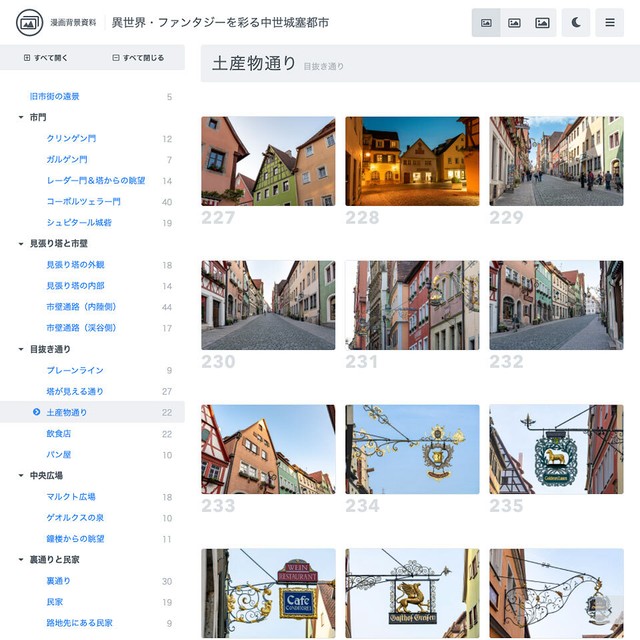Open the 路地先にある民家 list item
The image size is (640, 640).
pyautogui.click(x=79, y=623)
